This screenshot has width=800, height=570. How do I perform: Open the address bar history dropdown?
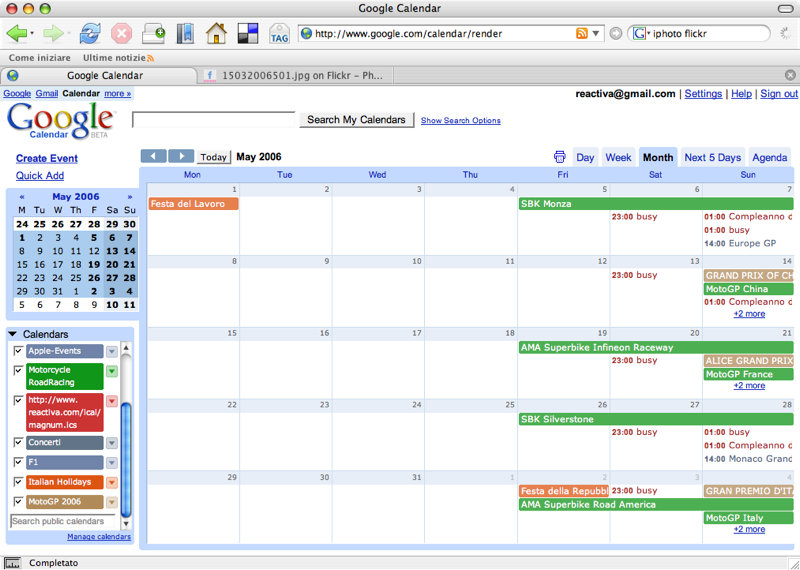point(595,34)
